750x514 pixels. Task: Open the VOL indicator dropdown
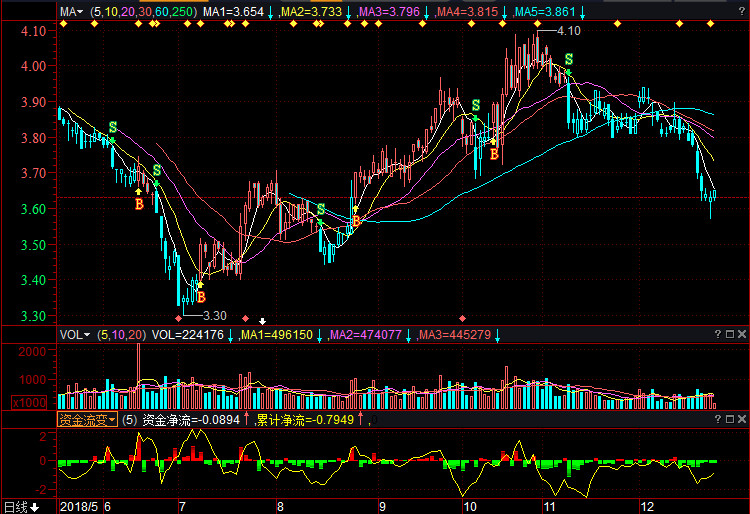point(75,335)
